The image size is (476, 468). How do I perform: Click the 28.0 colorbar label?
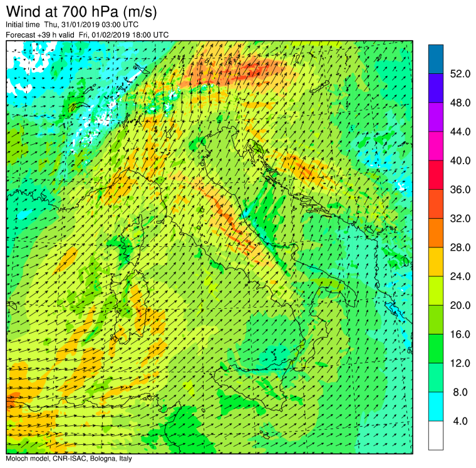pos(460,247)
